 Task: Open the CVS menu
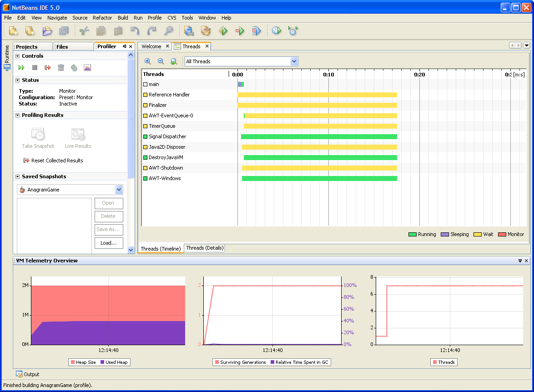171,18
